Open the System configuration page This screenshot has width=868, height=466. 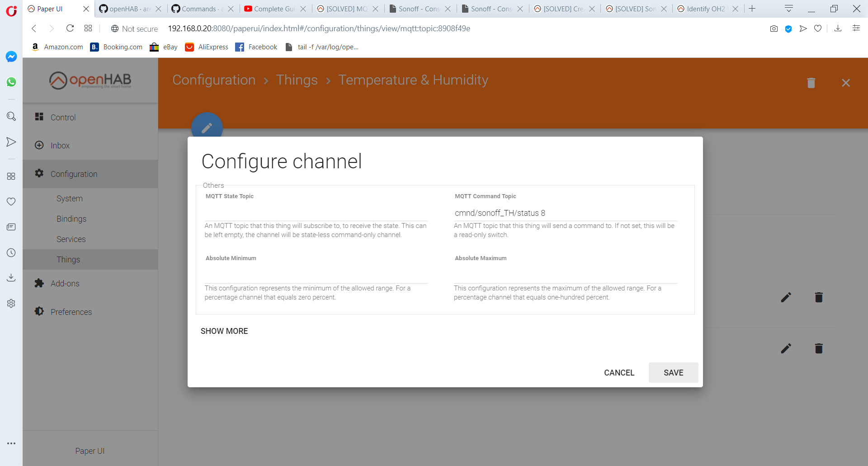point(90,199)
